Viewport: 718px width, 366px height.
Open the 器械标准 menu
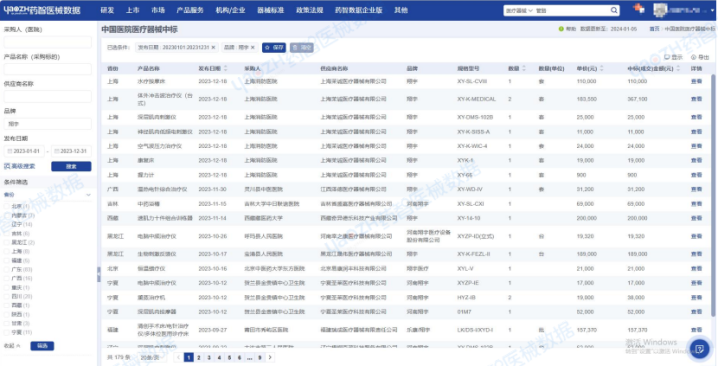click(x=271, y=10)
